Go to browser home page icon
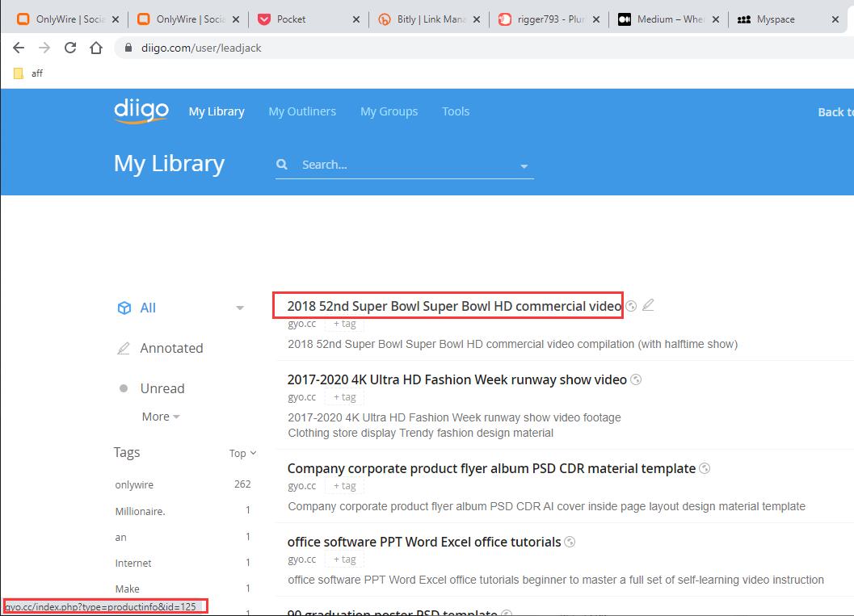The image size is (854, 616). [x=96, y=48]
